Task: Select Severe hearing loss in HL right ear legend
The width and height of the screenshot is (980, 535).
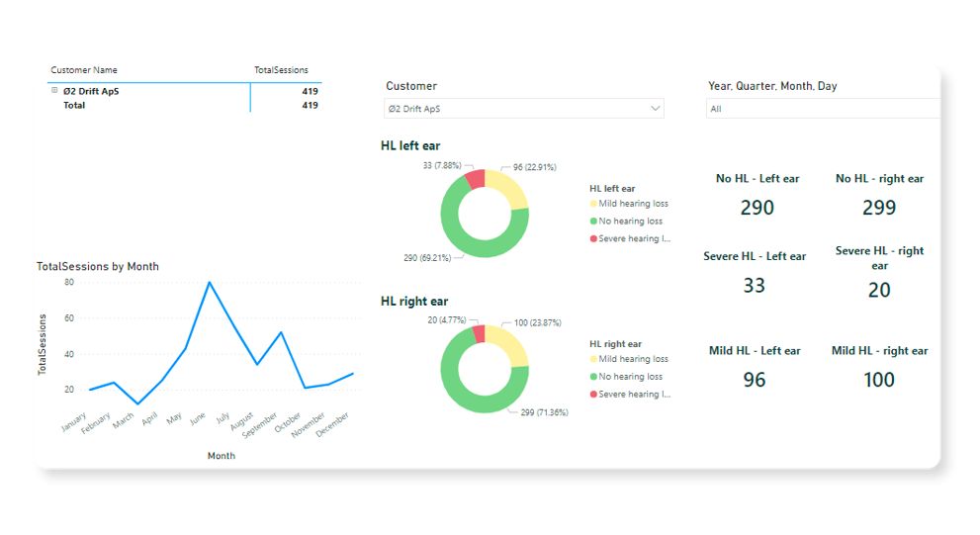Action: click(x=634, y=394)
